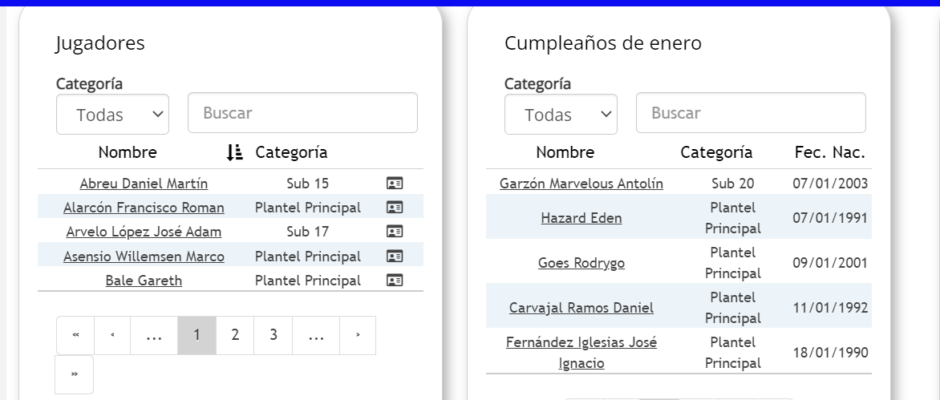Open ID card icon for Bale Gareth

pos(394,281)
